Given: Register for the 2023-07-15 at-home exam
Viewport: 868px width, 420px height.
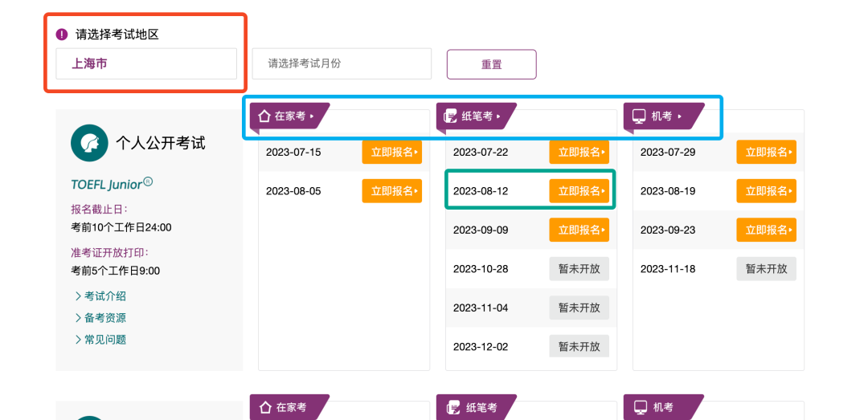Looking at the screenshot, I should point(392,152).
